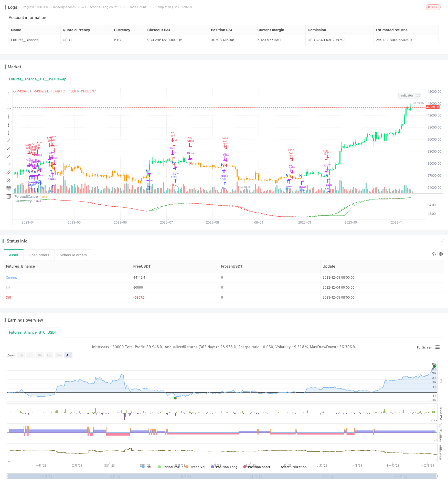Image resolution: width=448 pixels, height=486 pixels.
Task: Toggle the Position Short series in legend
Action: click(x=257, y=467)
